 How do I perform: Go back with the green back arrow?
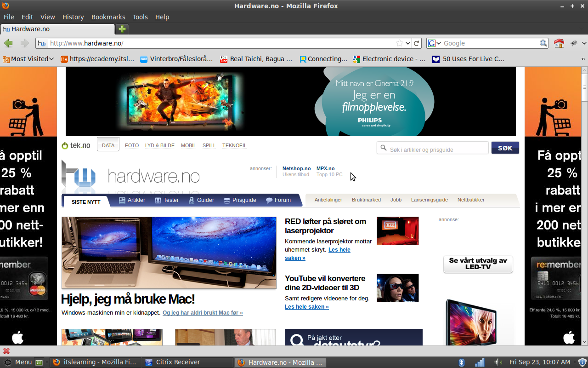(8, 43)
